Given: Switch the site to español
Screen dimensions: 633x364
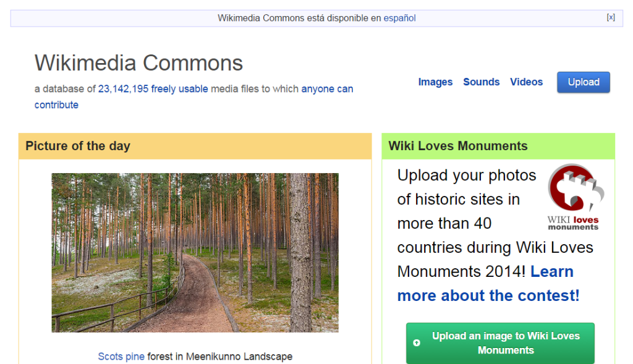Looking at the screenshot, I should (399, 18).
